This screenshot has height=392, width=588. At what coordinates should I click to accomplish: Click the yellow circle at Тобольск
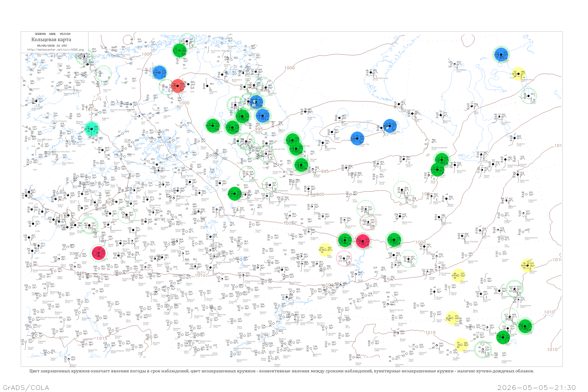click(458, 276)
